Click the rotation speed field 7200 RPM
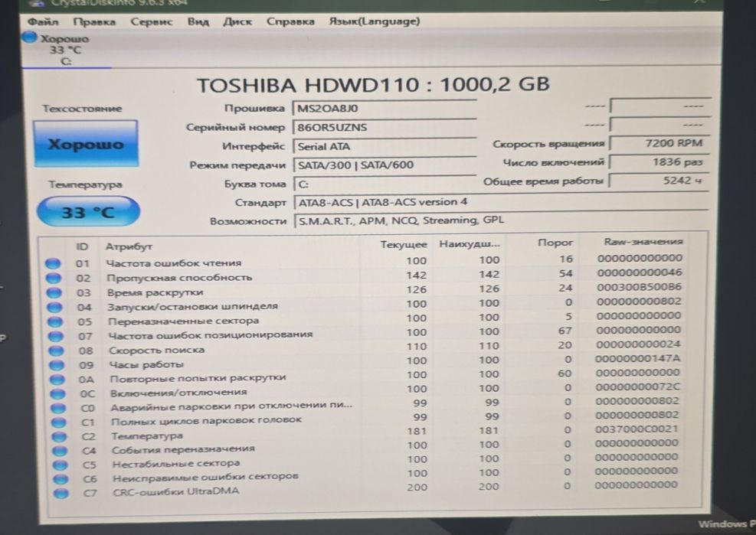Viewport: 756px width, 535px height. [659, 143]
